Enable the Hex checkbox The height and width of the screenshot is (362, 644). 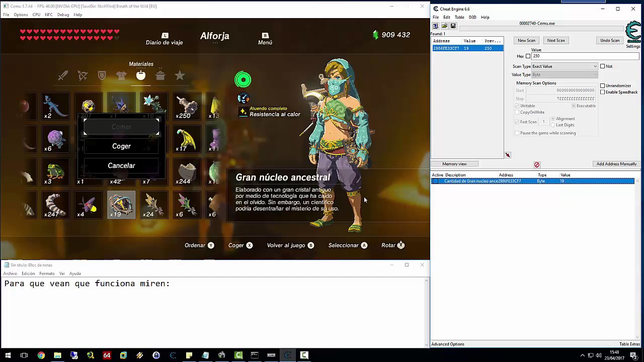[x=528, y=56]
